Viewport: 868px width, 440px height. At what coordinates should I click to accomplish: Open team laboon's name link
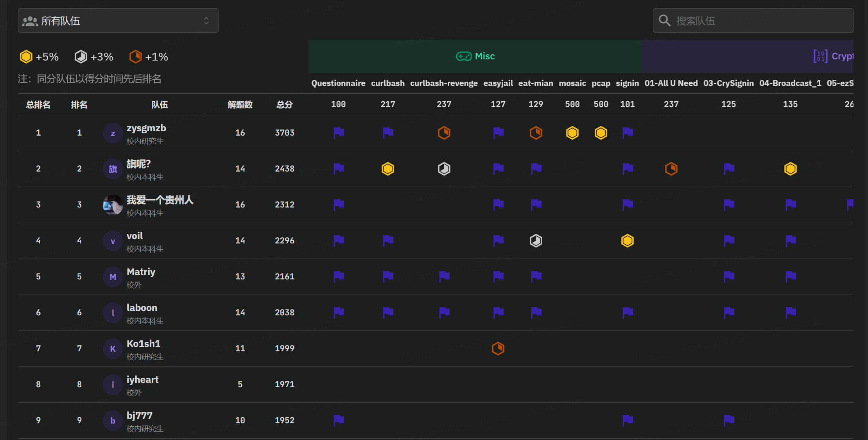click(142, 308)
